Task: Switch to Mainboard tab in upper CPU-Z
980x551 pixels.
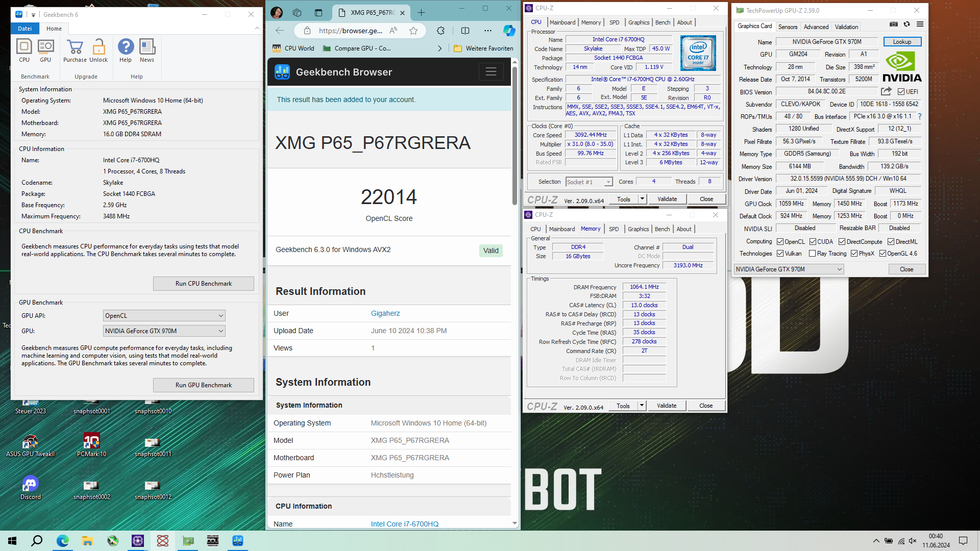Action: (562, 22)
